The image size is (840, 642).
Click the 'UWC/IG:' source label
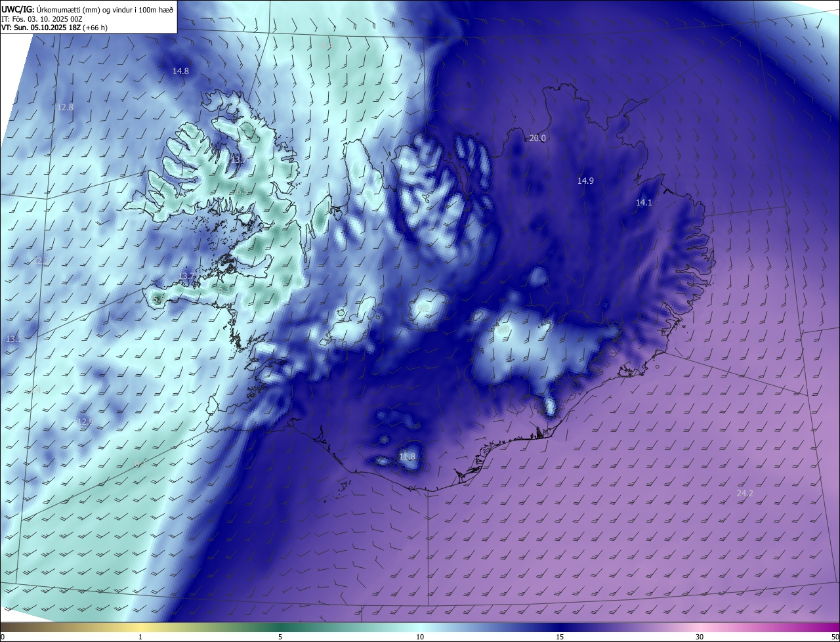[x=18, y=9]
